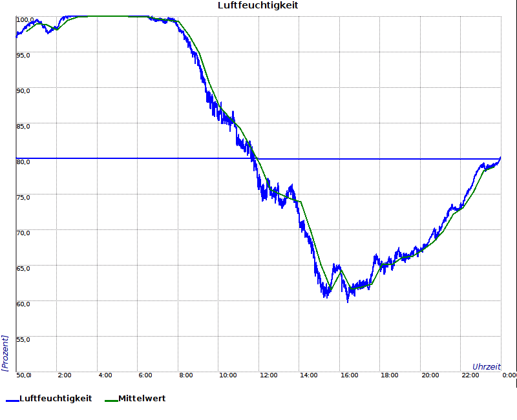Select the Luftfeuchtigkeit legend label text
This screenshot has height=420, width=517.
click(56, 399)
